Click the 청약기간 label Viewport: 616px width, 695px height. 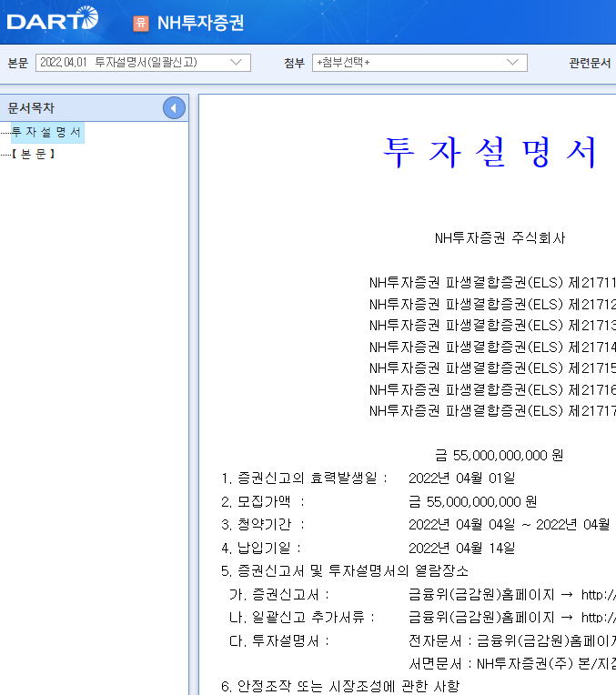click(263, 525)
